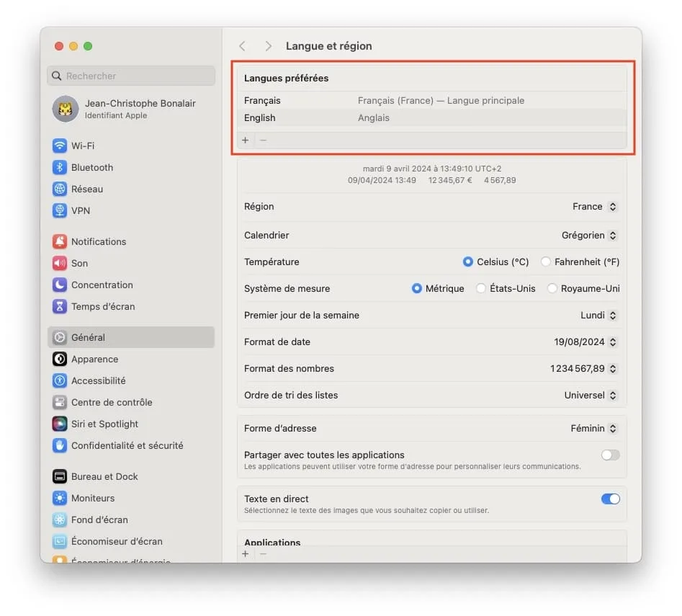Open Centre de contrôle icon
Viewport: 682px width, 616px height.
coord(60,403)
